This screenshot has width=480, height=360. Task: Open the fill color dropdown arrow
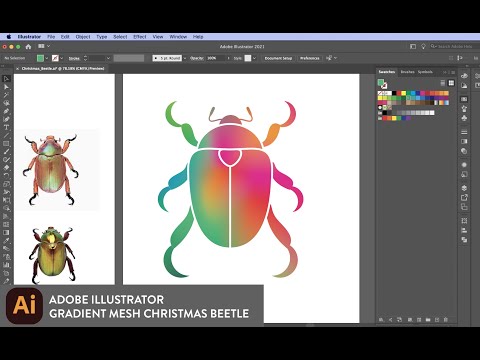point(47,58)
